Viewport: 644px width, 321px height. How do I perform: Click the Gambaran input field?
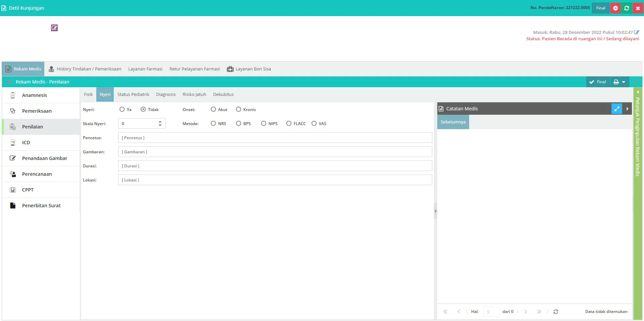[x=275, y=152]
